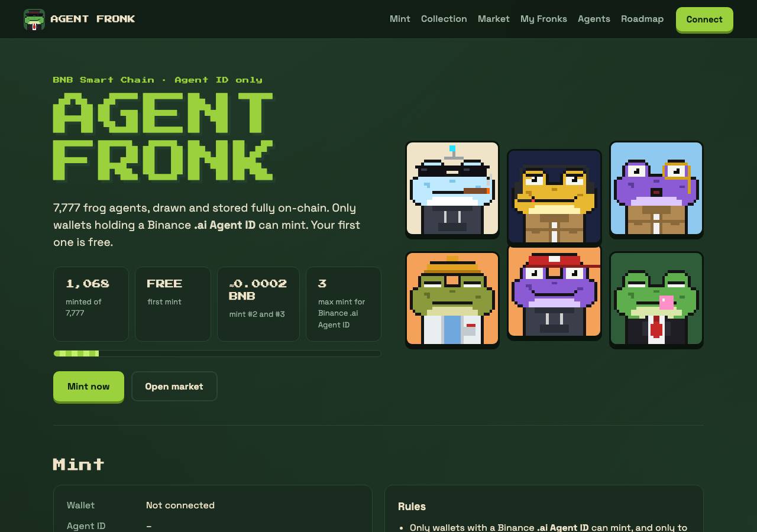Click the 'first mint' label
The image size is (757, 532).
[x=164, y=302]
